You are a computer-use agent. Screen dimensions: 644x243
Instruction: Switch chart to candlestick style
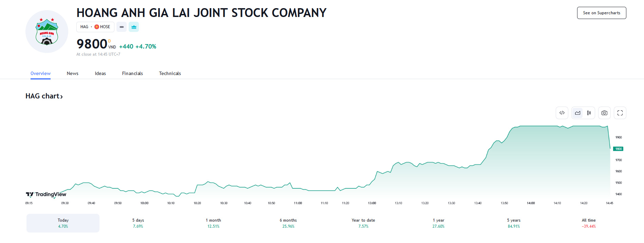(589, 113)
